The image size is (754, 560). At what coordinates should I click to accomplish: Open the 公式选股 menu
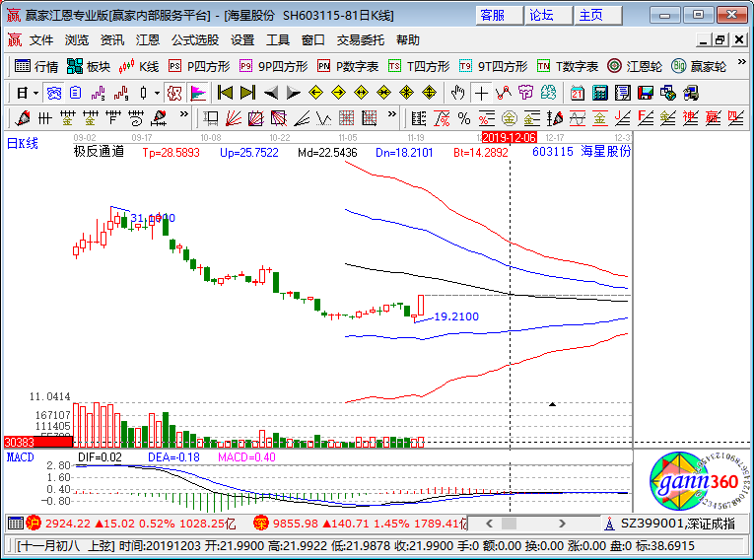point(195,40)
